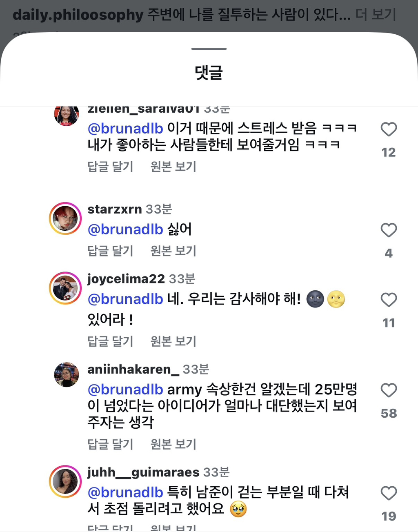Tap heart on starzxrn's comment

point(389,230)
